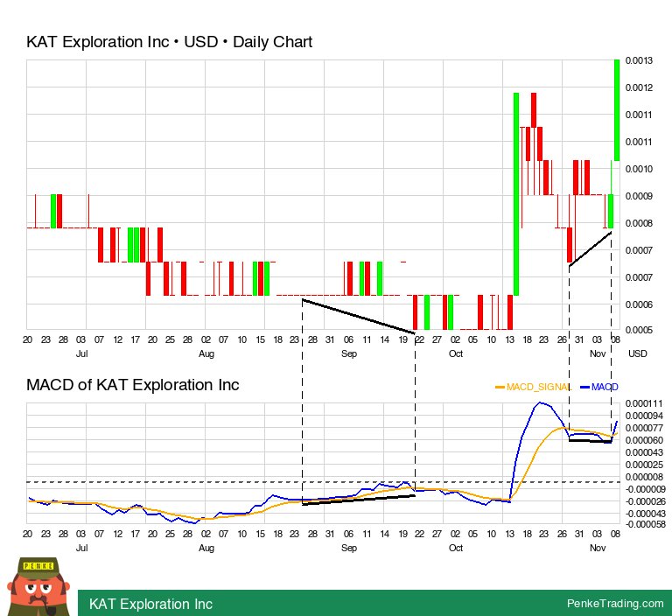Click the Aug month label on MACD chart
Viewport: 672px width, 616px height.
click(x=206, y=548)
